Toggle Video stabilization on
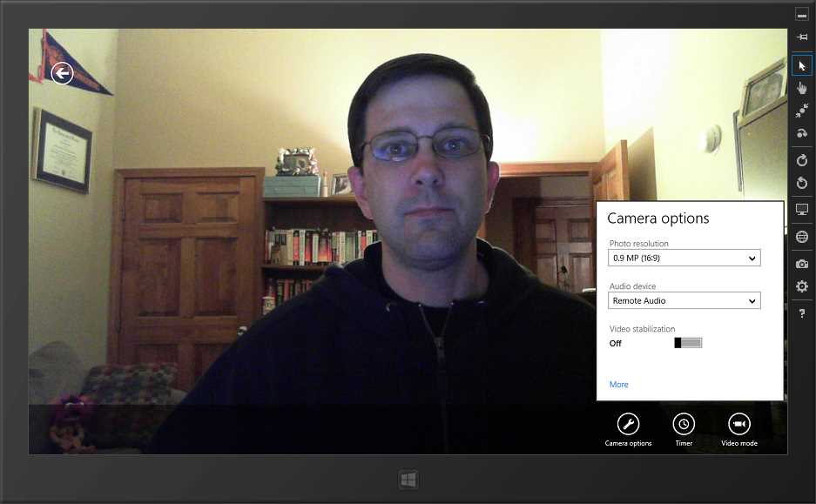The image size is (816, 504). 688,342
